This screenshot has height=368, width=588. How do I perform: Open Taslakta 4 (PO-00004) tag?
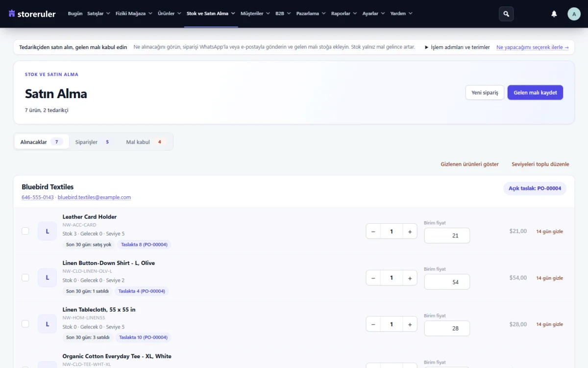point(143,291)
